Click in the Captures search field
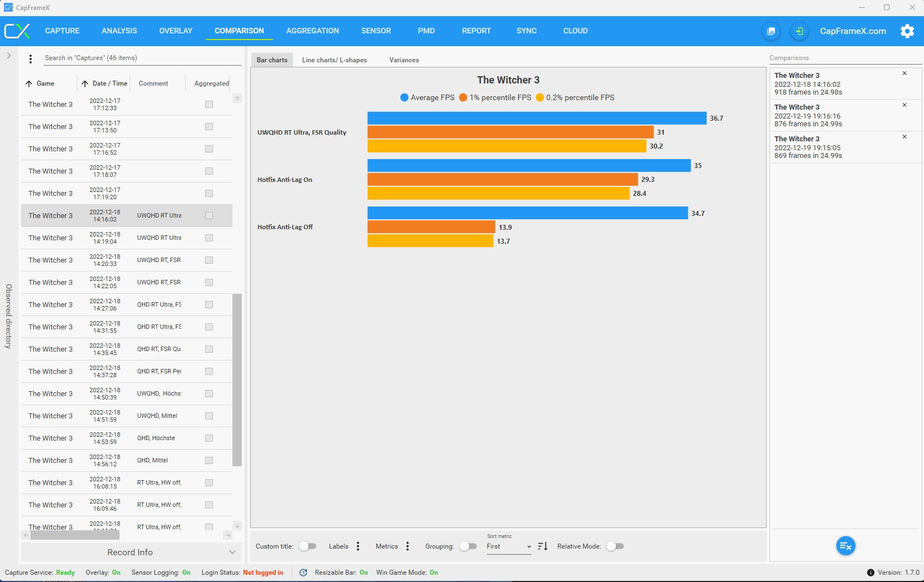This screenshot has width=924, height=582. tap(142, 58)
